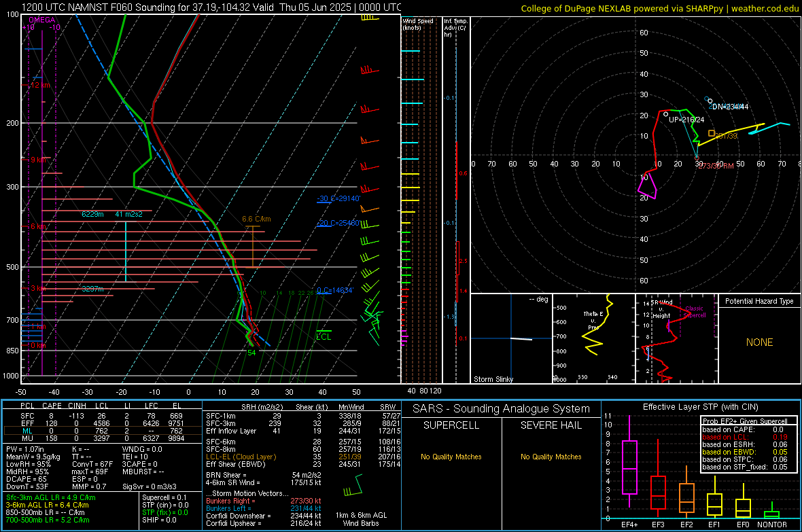The height and width of the screenshot is (532, 802).
Task: Click the based on EBWD: probability line
Action: [x=745, y=452]
